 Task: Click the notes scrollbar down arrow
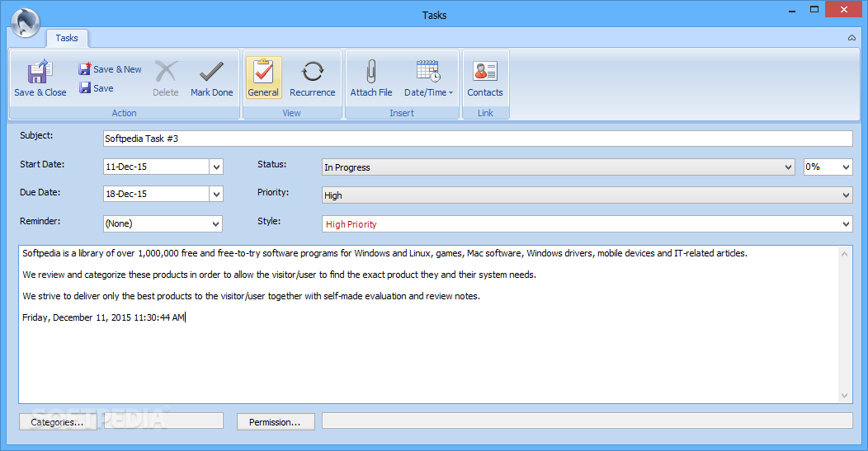[845, 395]
